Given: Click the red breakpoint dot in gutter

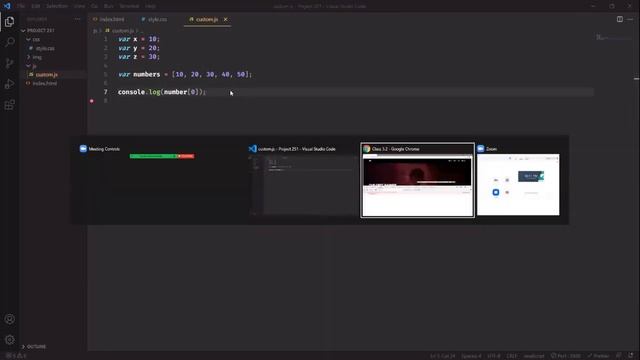Looking at the screenshot, I should click(x=92, y=101).
